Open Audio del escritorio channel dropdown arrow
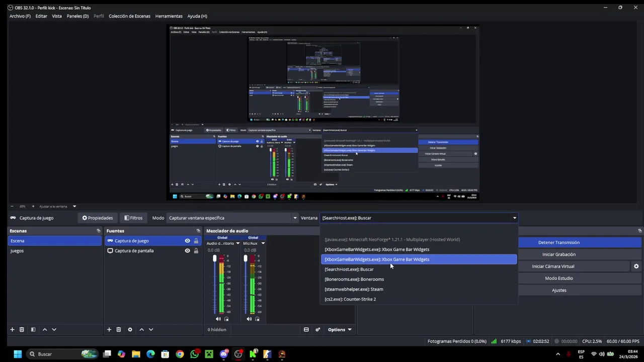644x362 pixels. coord(238,243)
